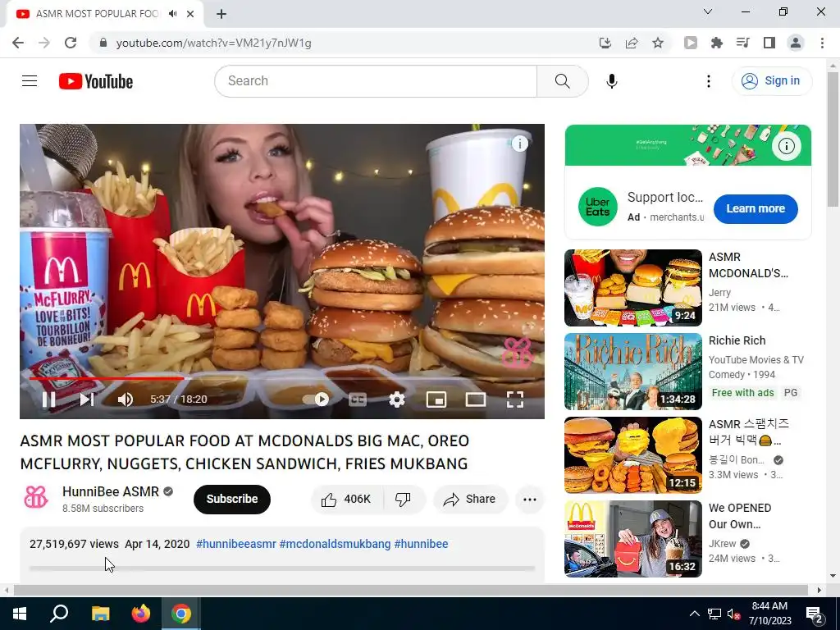Toggle Chrome side panel
Image resolution: width=840 pixels, height=630 pixels.
769,43
